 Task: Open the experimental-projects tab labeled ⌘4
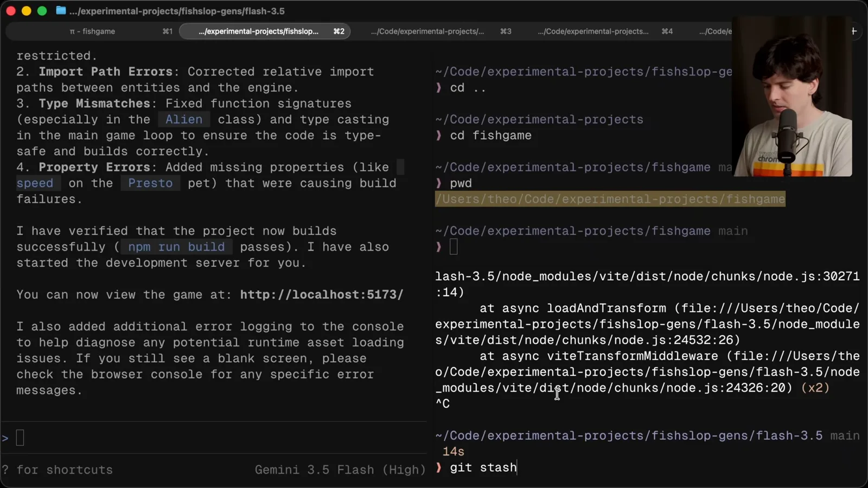click(x=605, y=31)
